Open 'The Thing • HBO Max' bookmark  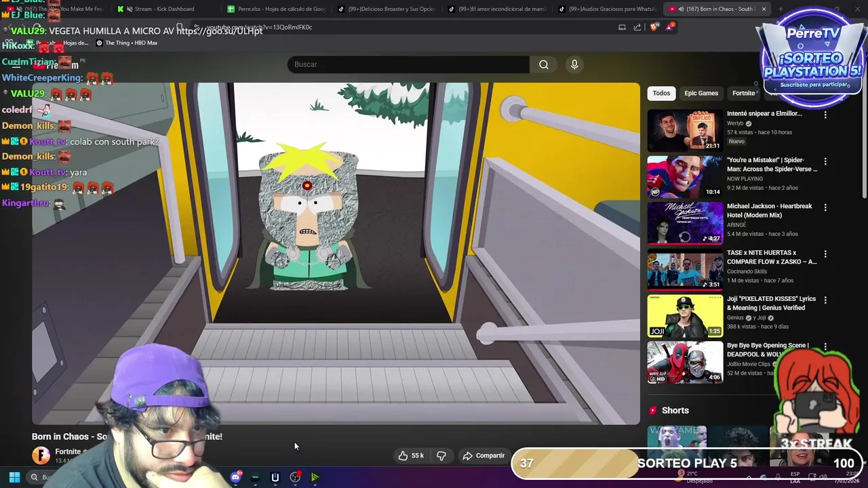point(127,43)
